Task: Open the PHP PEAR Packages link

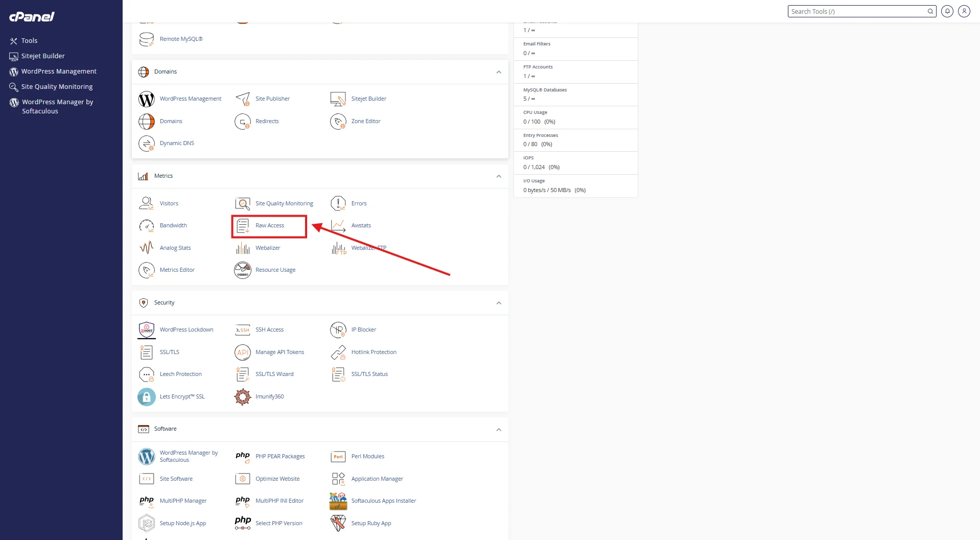Action: 280,456
